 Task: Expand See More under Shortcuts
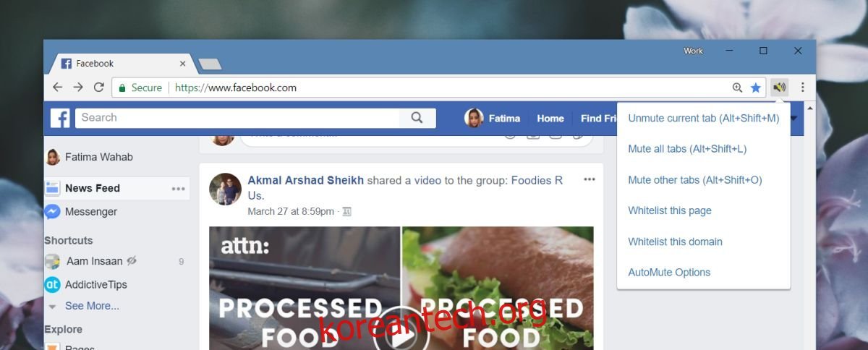(x=92, y=306)
